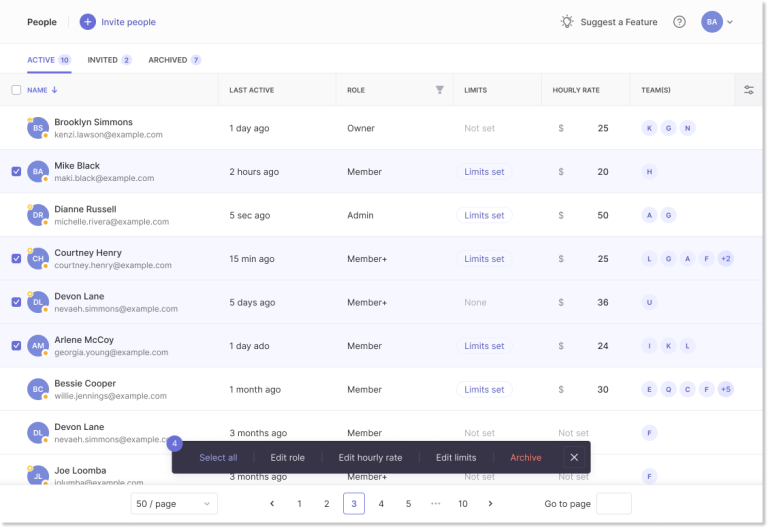Click the plus icon beside Invite people
The height and width of the screenshot is (528, 768).
88,22
